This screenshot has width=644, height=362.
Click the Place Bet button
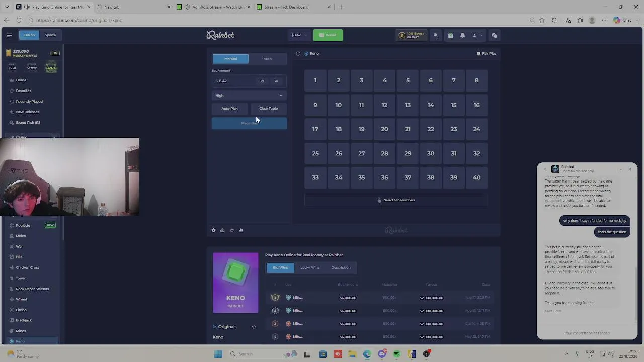249,123
